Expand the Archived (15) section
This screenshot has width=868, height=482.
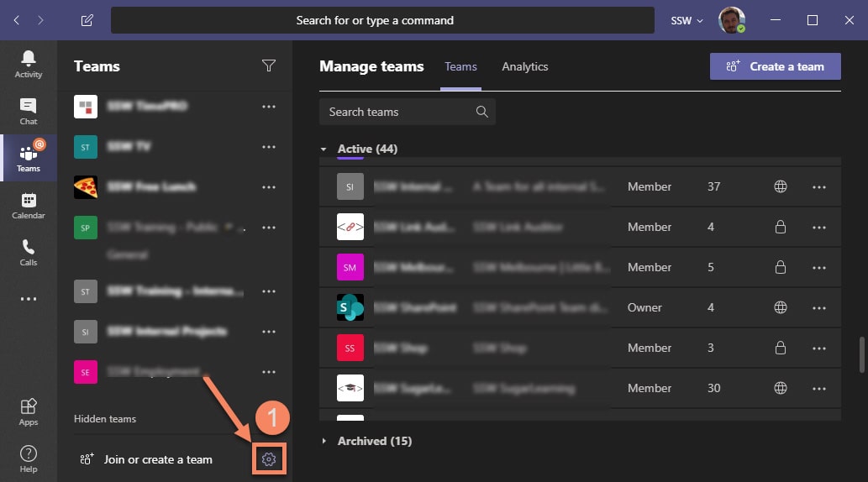325,441
